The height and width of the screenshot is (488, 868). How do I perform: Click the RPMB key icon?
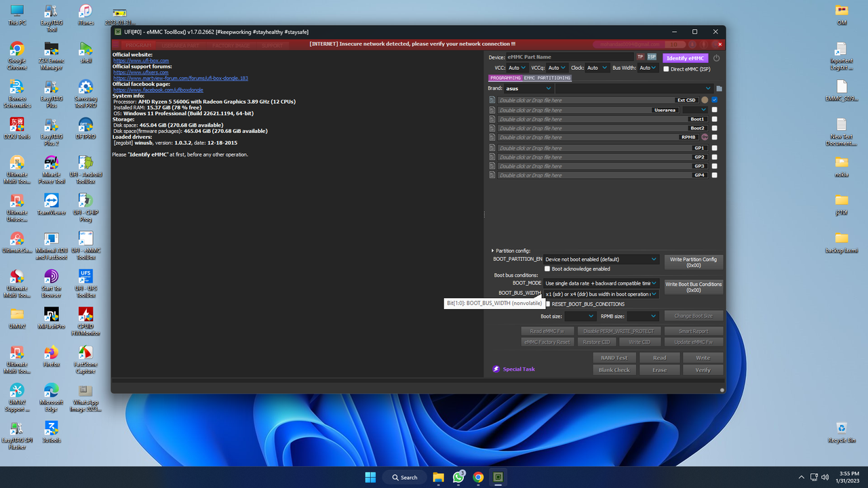(x=705, y=137)
